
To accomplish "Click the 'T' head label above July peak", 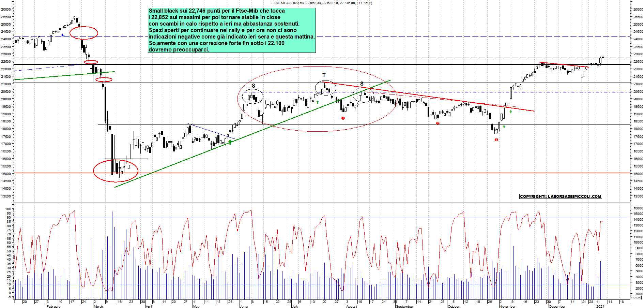I will [324, 75].
